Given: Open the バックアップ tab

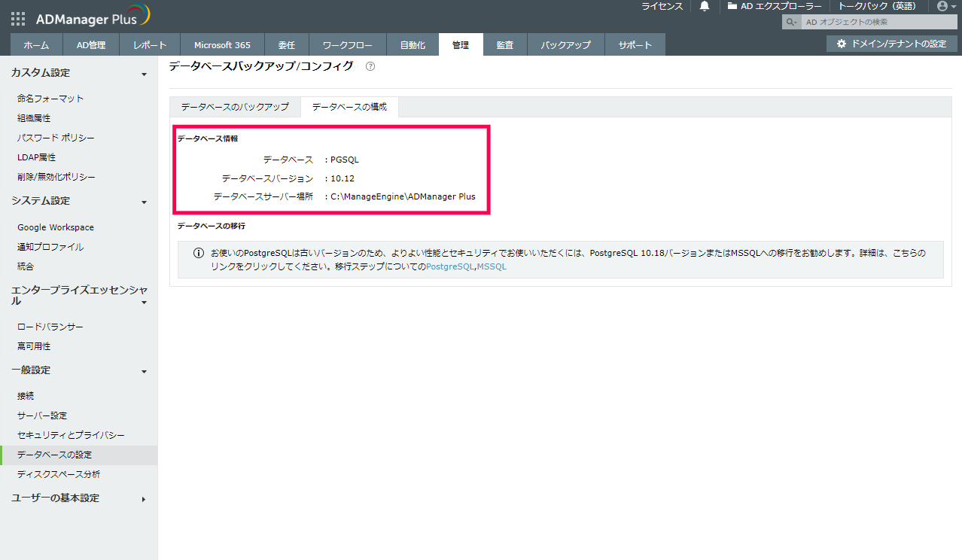Looking at the screenshot, I should click(x=566, y=45).
